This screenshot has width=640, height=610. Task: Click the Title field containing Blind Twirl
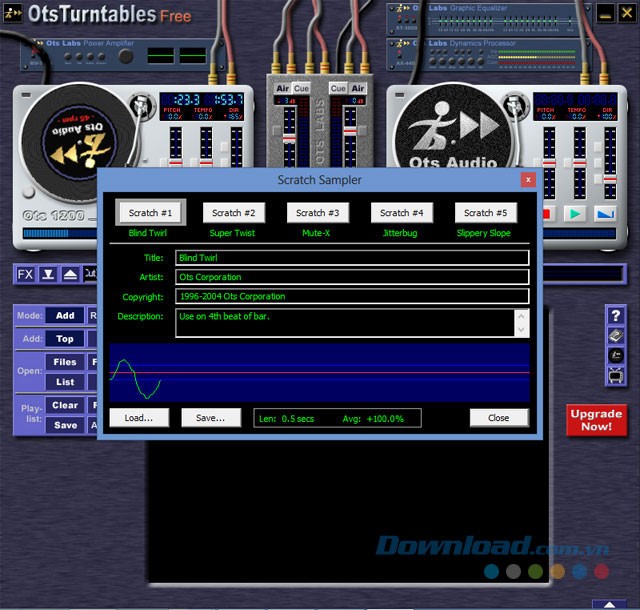[351, 258]
